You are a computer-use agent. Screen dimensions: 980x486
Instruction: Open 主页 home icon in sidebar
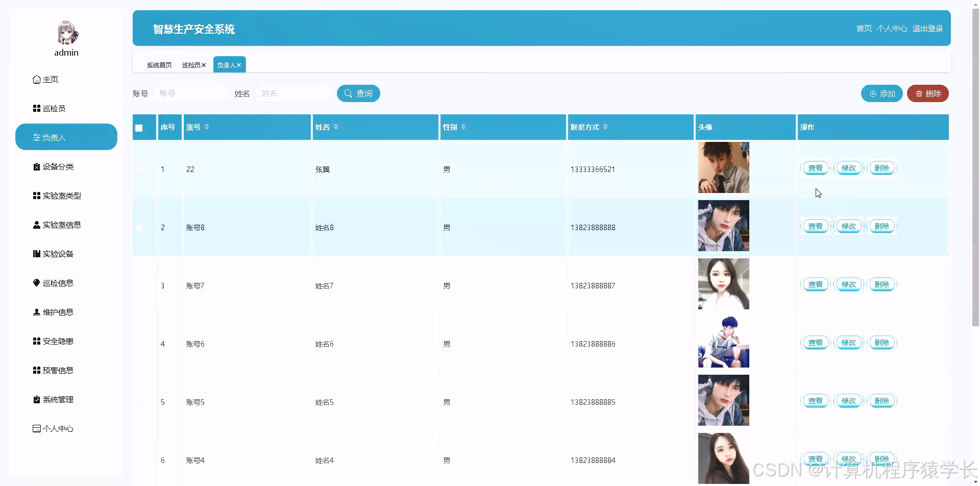coord(37,79)
